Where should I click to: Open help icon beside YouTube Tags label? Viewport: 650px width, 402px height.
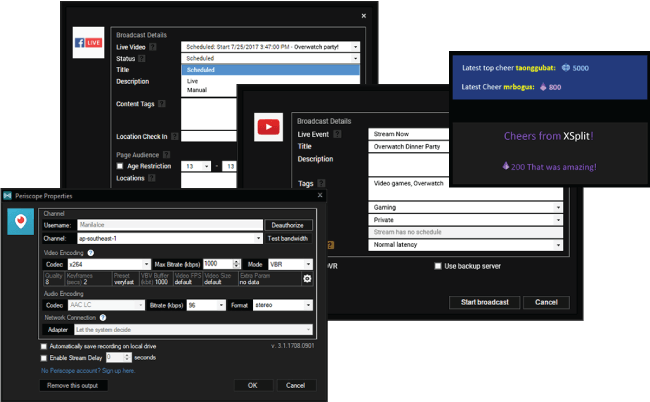pos(321,183)
